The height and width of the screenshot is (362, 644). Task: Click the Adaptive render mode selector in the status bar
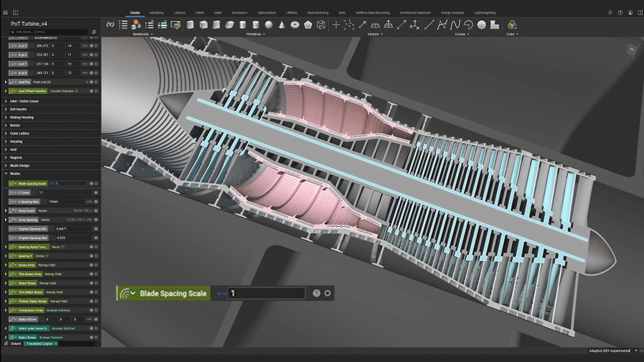pos(613,351)
